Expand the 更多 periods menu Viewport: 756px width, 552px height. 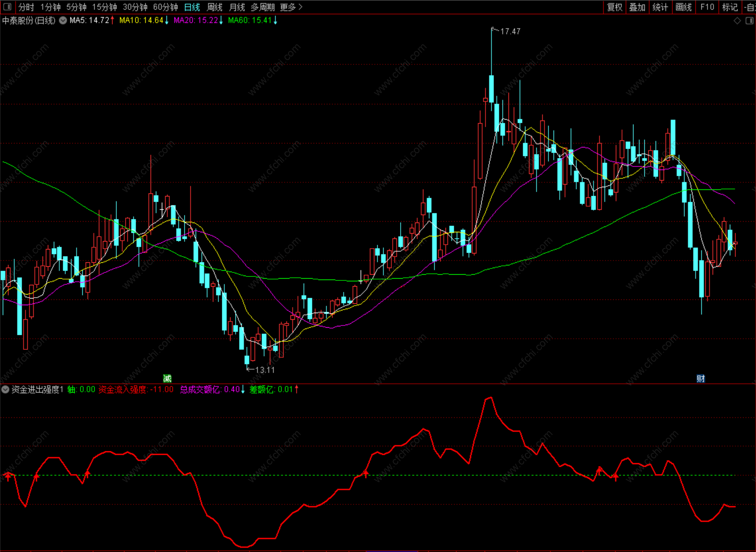pyautogui.click(x=291, y=7)
